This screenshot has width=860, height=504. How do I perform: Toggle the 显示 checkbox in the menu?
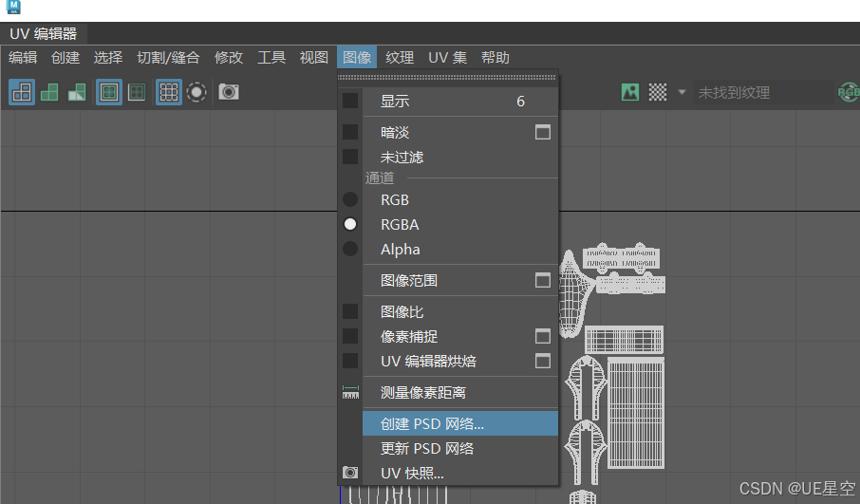[350, 101]
